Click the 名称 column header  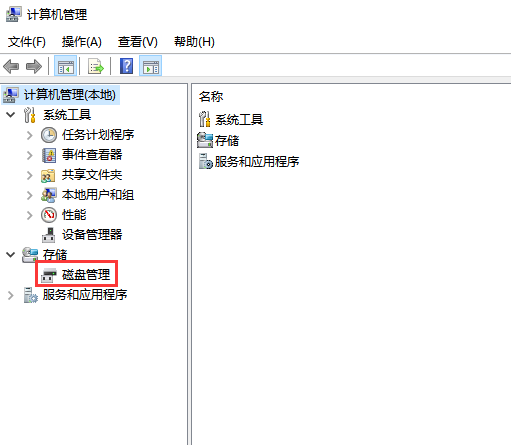tap(211, 97)
